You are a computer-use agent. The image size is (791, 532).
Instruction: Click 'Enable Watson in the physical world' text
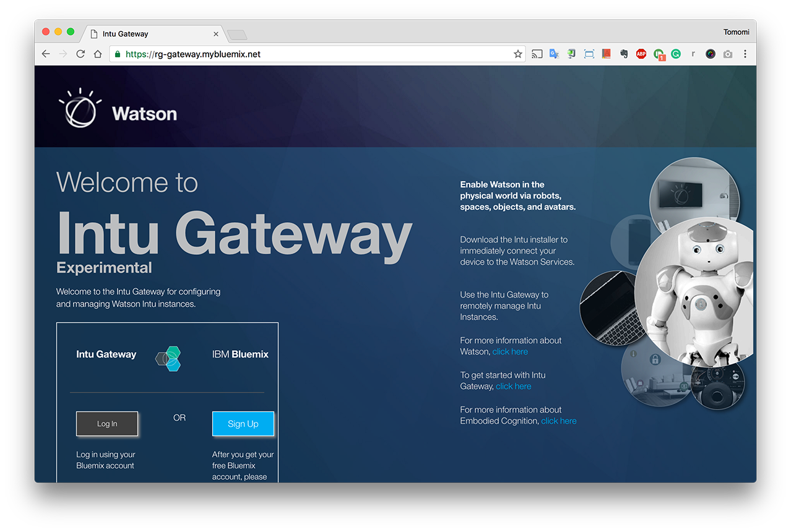click(x=518, y=195)
